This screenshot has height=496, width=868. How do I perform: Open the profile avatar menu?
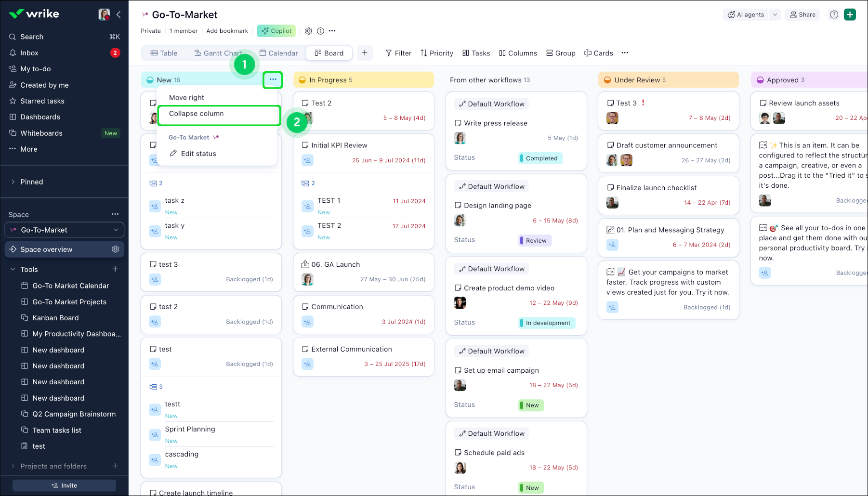coord(104,14)
